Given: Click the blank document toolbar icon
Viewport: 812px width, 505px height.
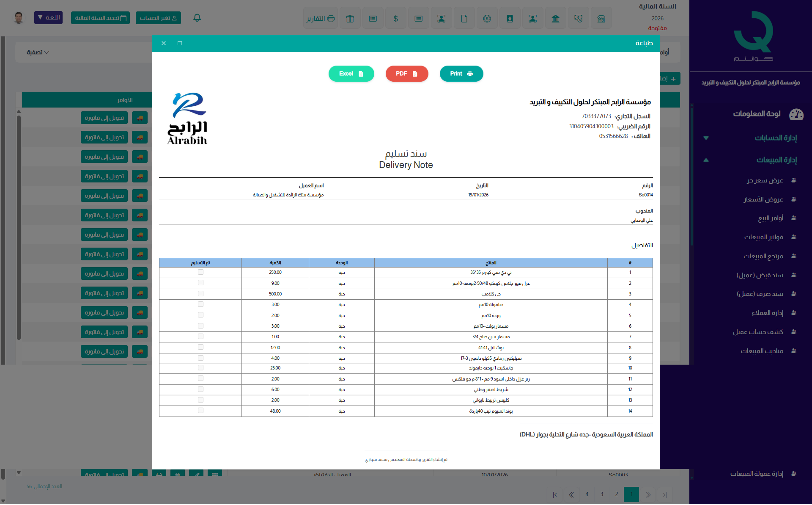Looking at the screenshot, I should coord(464,19).
